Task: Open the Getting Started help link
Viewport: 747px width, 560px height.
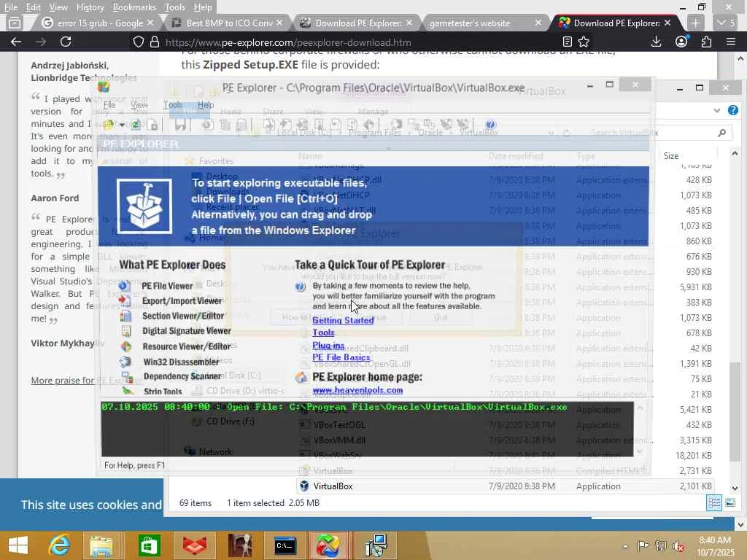Action: click(343, 321)
